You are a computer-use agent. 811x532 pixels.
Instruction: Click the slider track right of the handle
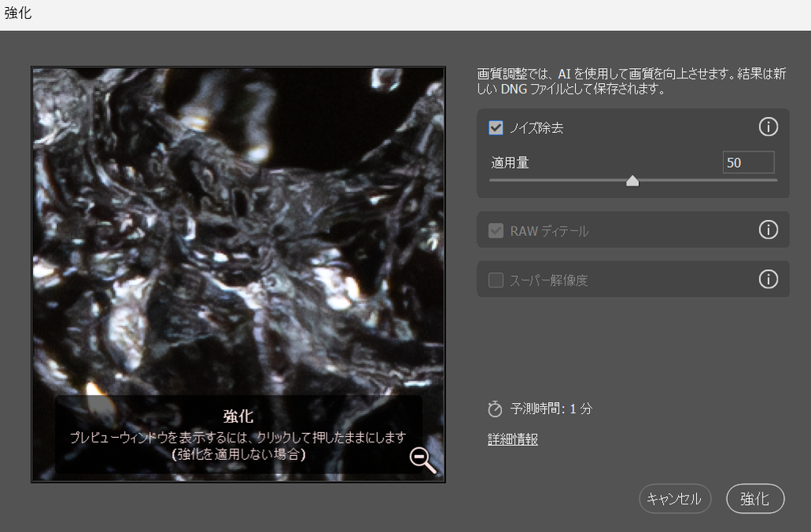click(x=705, y=180)
